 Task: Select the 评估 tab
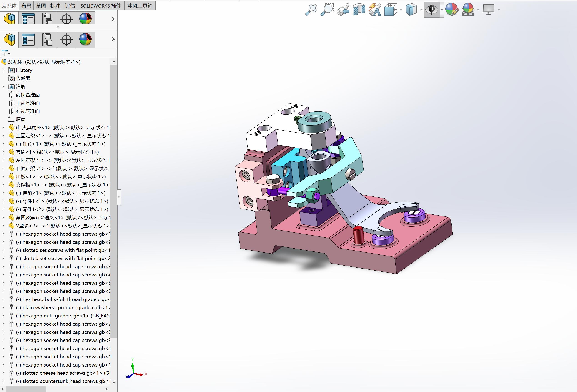[70, 6]
